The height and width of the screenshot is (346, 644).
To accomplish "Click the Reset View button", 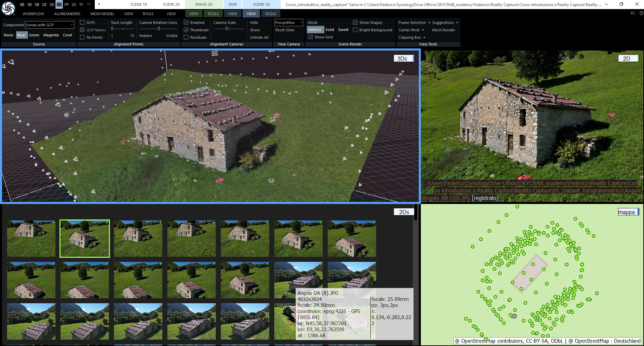I will pyautogui.click(x=284, y=30).
